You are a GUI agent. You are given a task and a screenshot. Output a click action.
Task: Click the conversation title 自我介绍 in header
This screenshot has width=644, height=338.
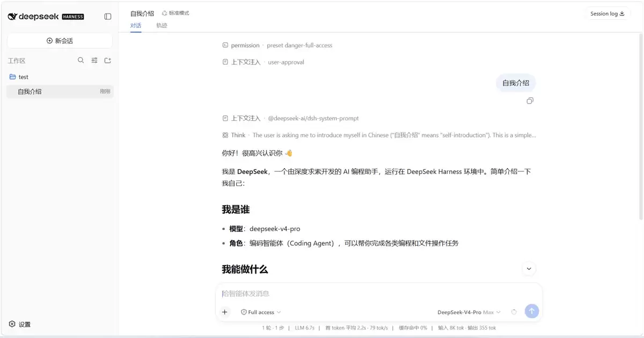tap(142, 13)
